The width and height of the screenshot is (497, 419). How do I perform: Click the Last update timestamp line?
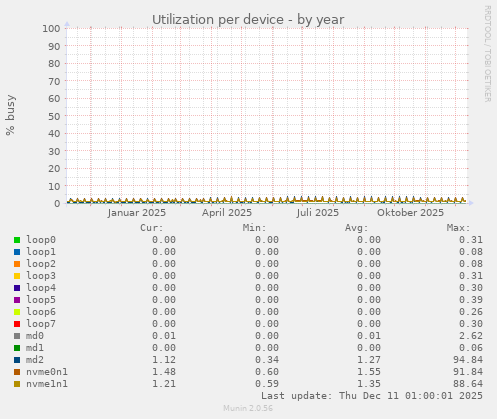(x=372, y=396)
